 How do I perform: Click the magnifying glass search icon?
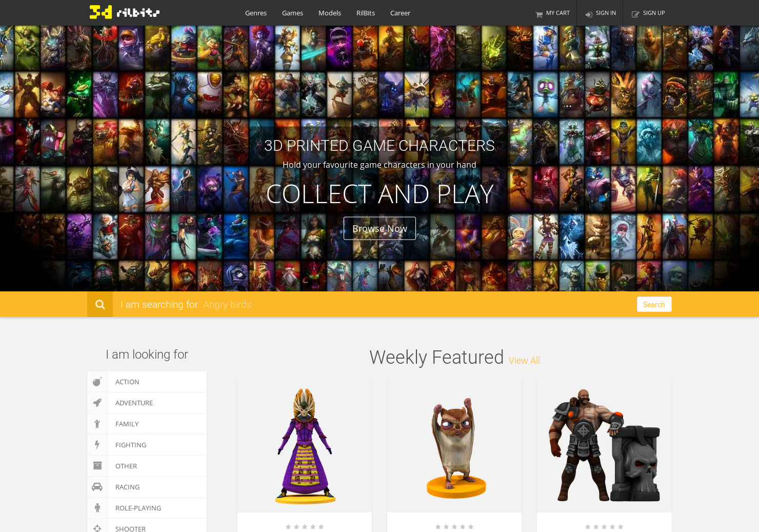[100, 304]
